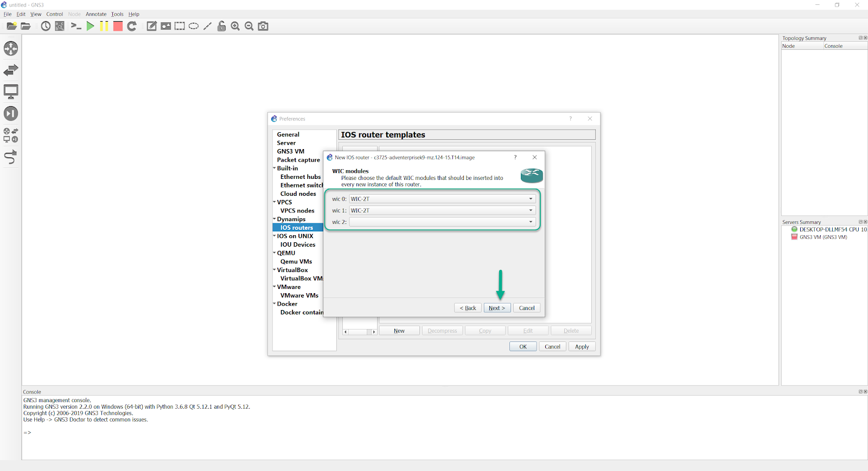Open the Edit menu
The width and height of the screenshot is (868, 471).
21,14
